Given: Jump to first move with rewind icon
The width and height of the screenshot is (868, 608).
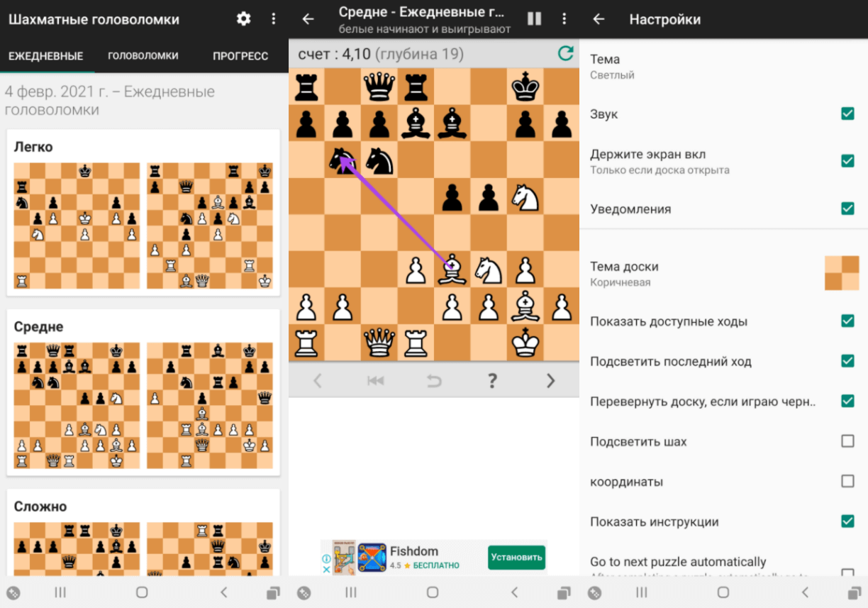Looking at the screenshot, I should 375,381.
